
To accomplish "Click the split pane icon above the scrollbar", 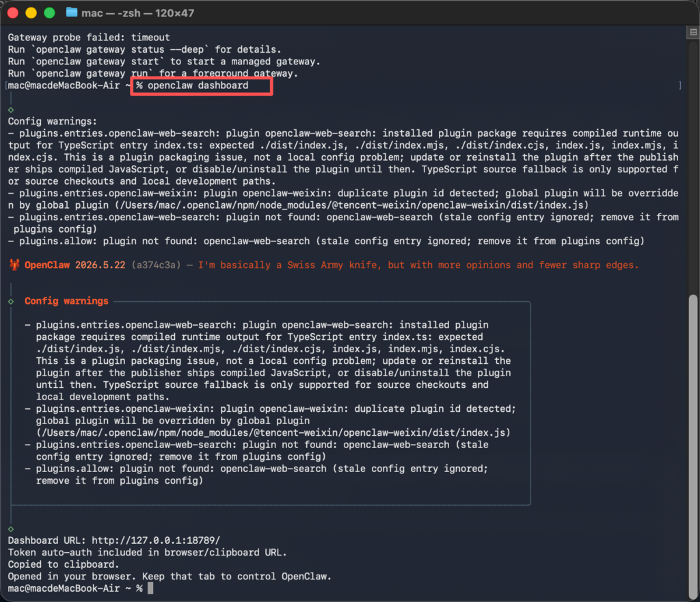I will tap(693, 32).
